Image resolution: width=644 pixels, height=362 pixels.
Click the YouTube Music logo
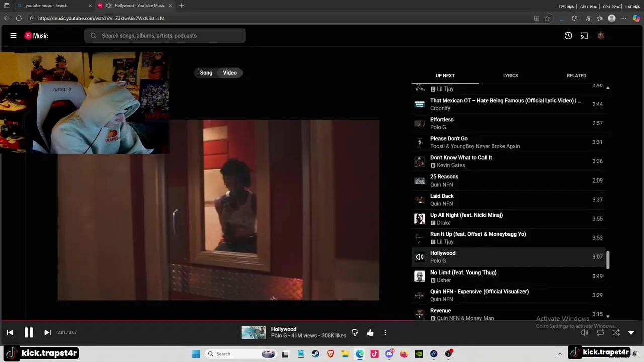point(36,36)
